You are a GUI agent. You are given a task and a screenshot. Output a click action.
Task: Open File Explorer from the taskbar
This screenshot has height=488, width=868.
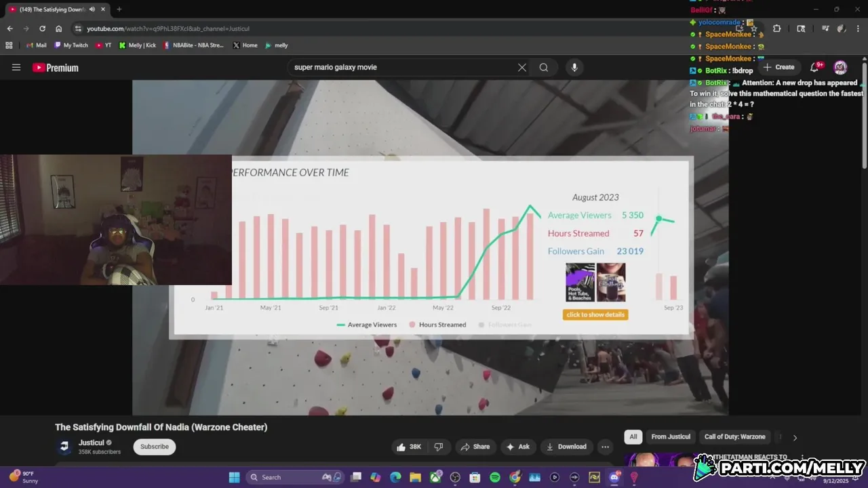point(415,477)
